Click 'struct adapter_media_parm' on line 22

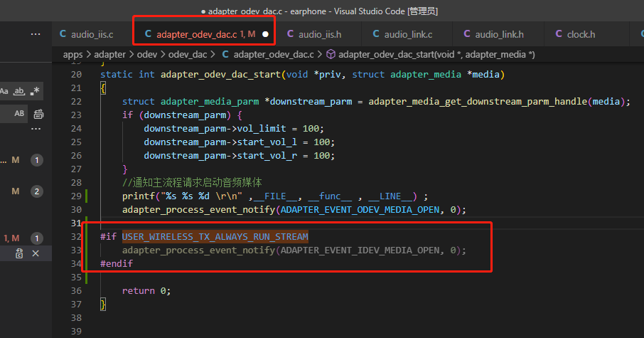pos(190,102)
